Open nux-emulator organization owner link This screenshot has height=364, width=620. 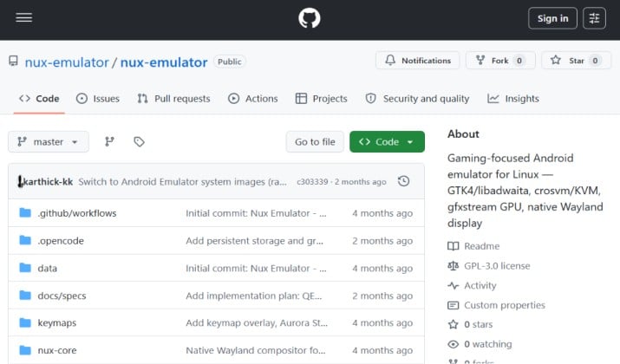67,62
